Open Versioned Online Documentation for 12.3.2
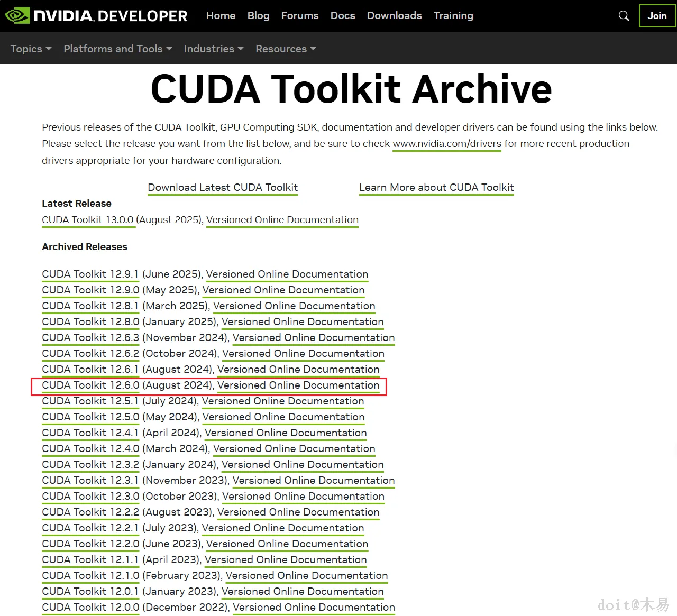 click(x=303, y=465)
